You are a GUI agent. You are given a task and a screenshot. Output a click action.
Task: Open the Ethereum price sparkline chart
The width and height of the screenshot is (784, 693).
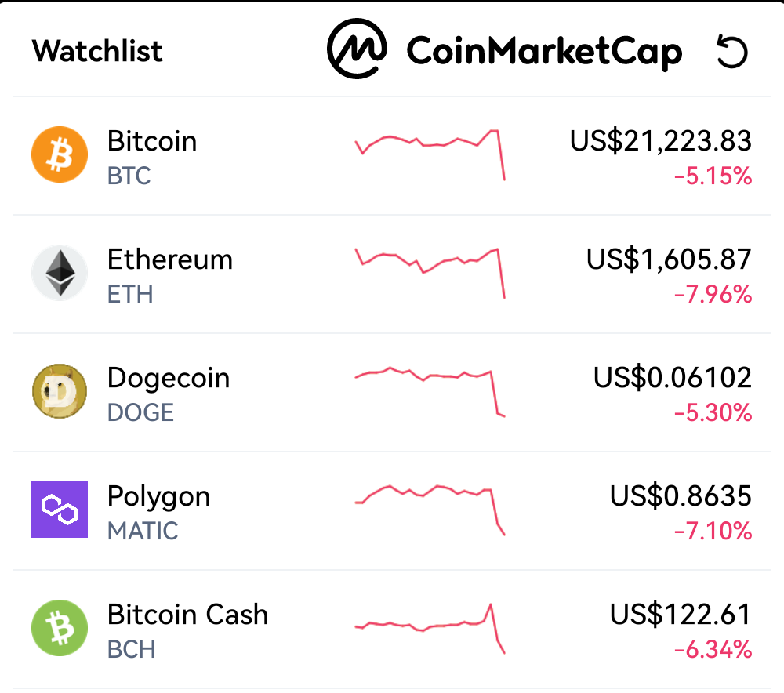(430, 273)
